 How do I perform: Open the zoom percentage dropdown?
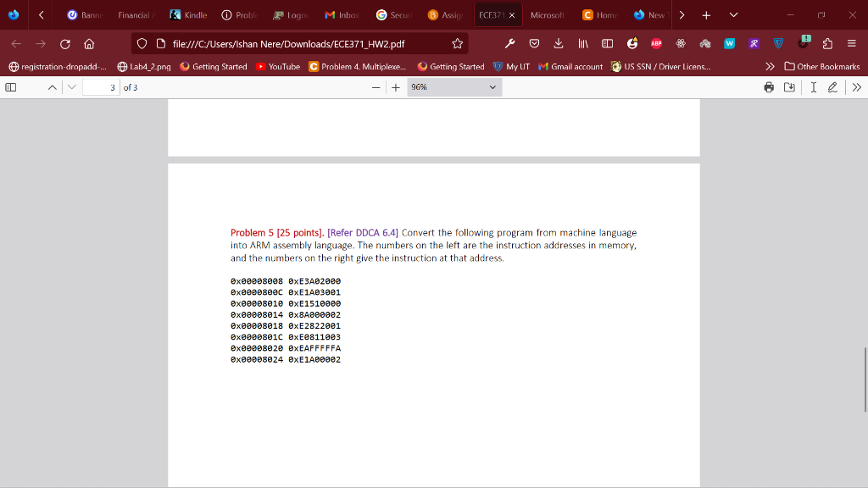point(454,86)
